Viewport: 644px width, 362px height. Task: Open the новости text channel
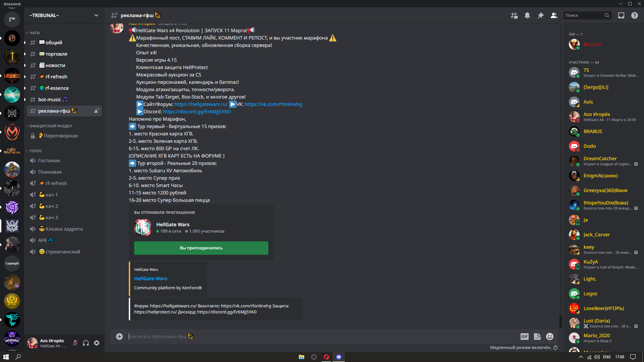coord(64,65)
